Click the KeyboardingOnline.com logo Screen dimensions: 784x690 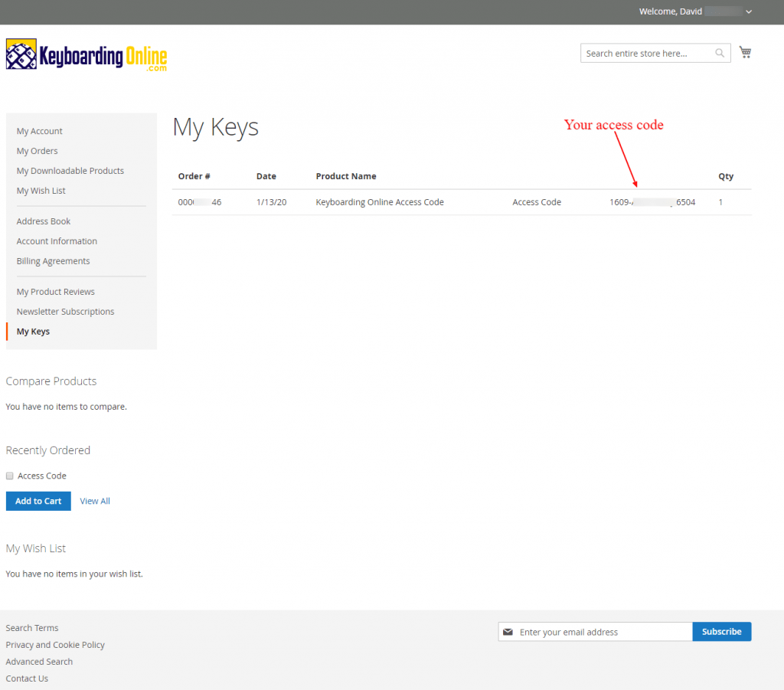(x=87, y=55)
